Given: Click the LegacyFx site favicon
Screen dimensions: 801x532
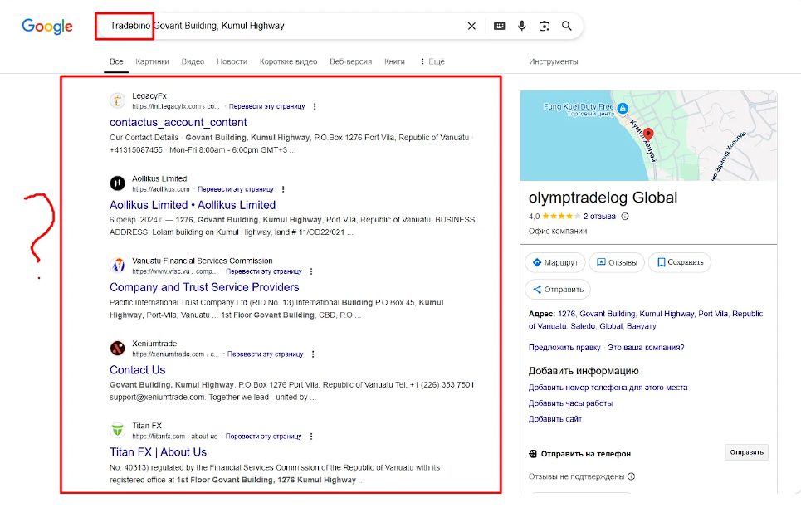Looking at the screenshot, I should click(118, 100).
